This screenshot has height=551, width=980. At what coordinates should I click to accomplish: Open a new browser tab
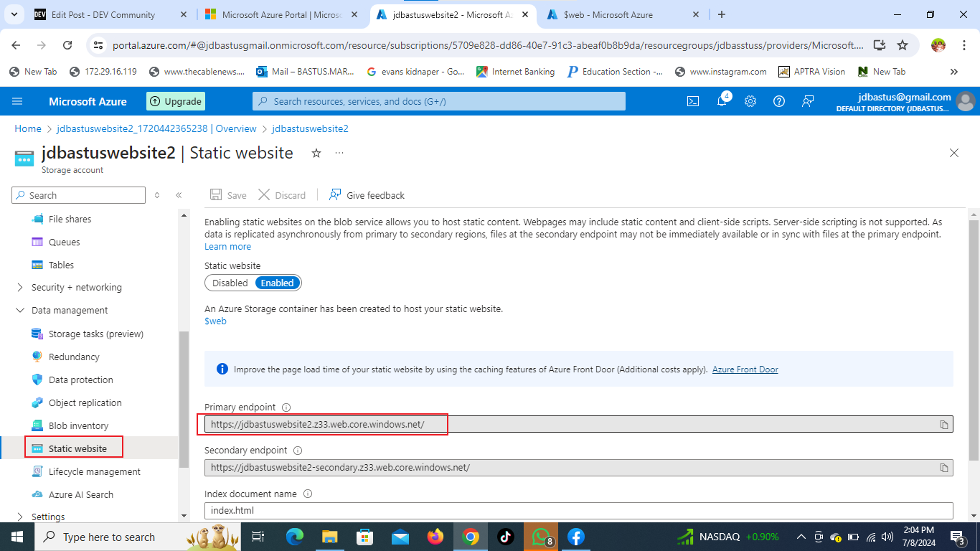pos(722,14)
